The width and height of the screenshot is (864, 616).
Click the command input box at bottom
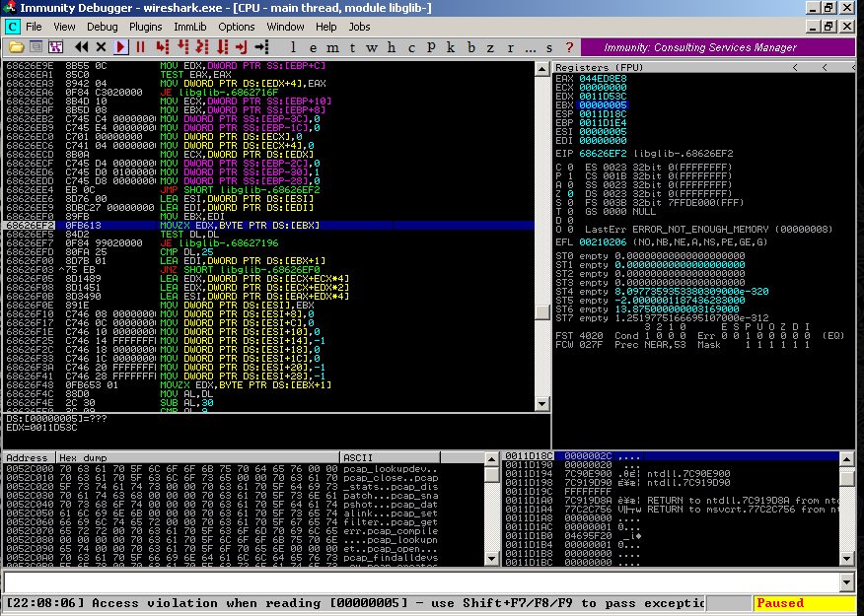point(424,582)
